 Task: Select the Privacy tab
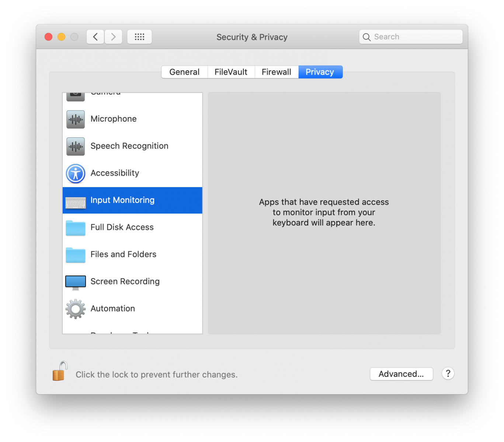click(320, 72)
